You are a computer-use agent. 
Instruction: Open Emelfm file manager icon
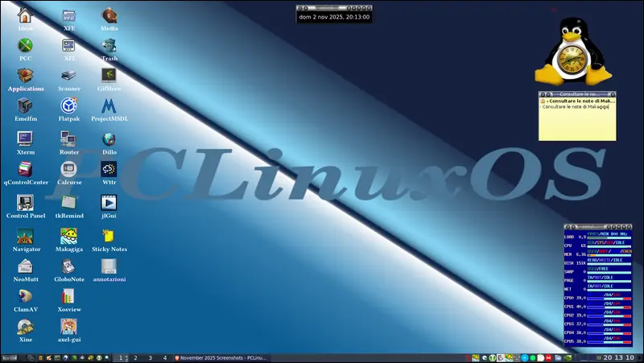[25, 106]
